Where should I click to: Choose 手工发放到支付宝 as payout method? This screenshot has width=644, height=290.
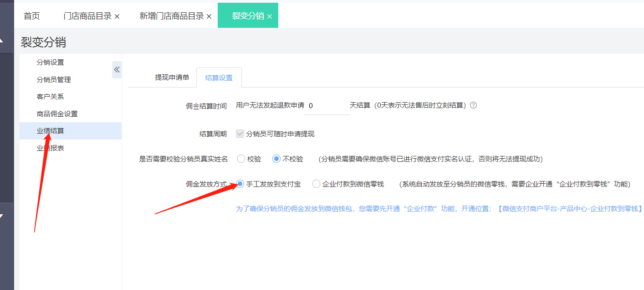pos(240,184)
